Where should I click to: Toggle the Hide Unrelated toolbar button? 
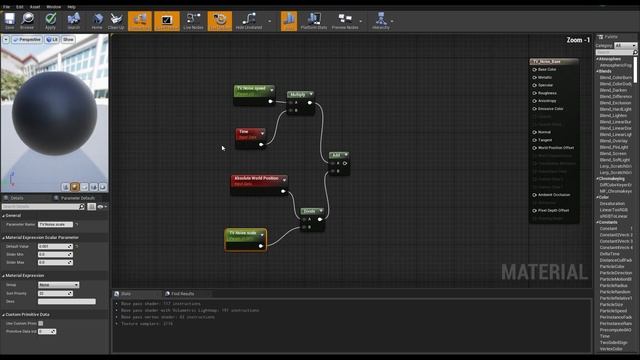point(249,20)
